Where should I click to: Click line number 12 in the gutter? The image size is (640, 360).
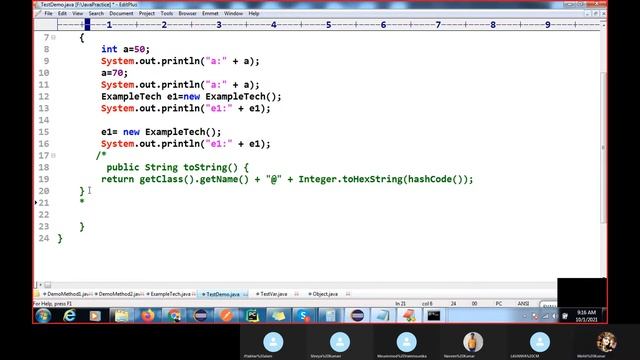click(44, 97)
